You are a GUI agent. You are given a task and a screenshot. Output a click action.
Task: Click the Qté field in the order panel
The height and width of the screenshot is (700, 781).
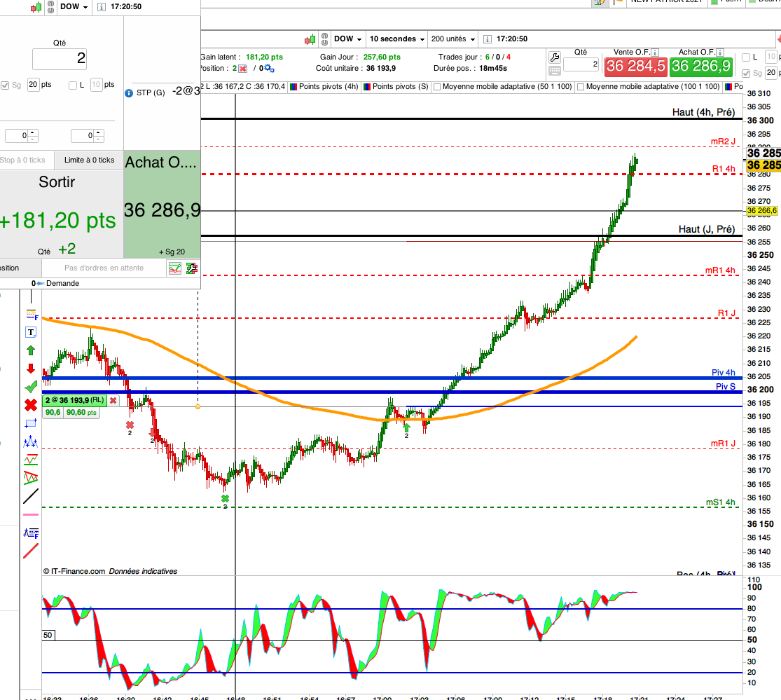click(60, 59)
